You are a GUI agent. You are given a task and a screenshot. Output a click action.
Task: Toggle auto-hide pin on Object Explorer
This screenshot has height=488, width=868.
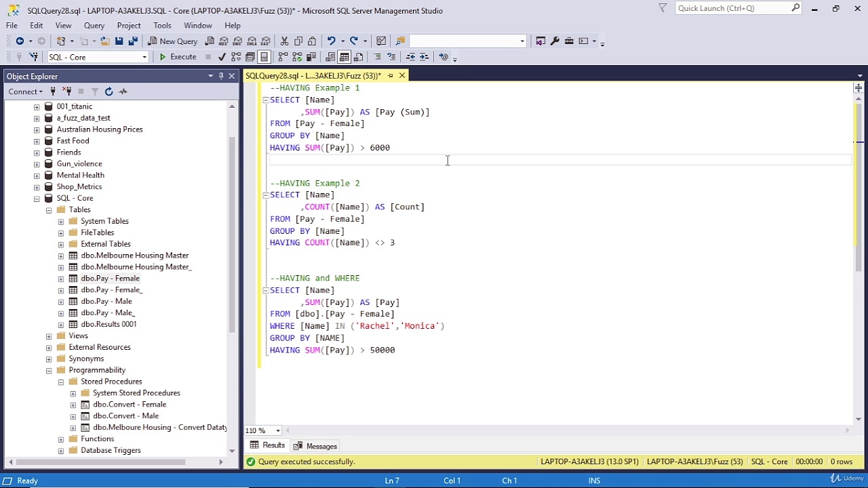point(221,76)
